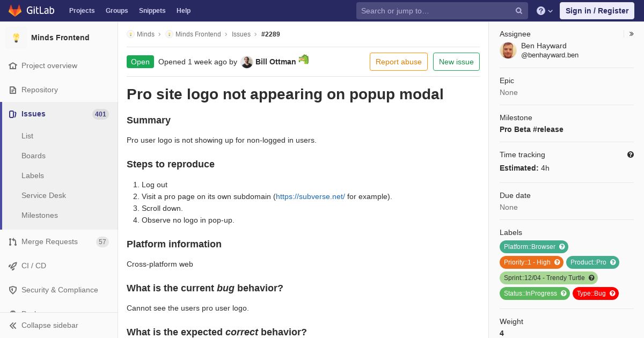Open the Projects menu

point(82,11)
